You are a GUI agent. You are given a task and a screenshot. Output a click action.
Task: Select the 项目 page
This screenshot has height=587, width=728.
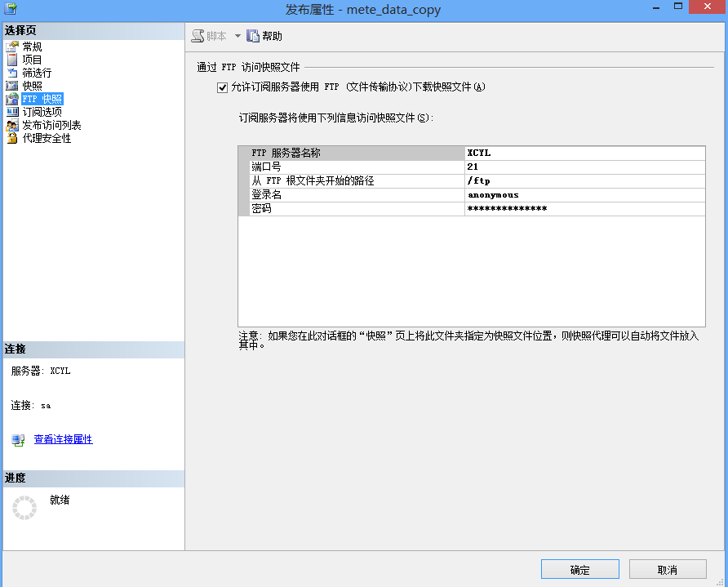point(32,60)
